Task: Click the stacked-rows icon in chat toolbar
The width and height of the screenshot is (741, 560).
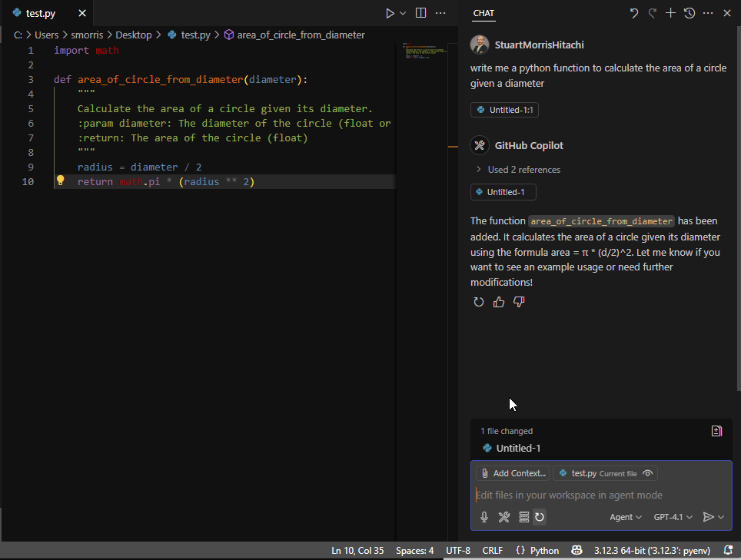Action: pyautogui.click(x=523, y=517)
